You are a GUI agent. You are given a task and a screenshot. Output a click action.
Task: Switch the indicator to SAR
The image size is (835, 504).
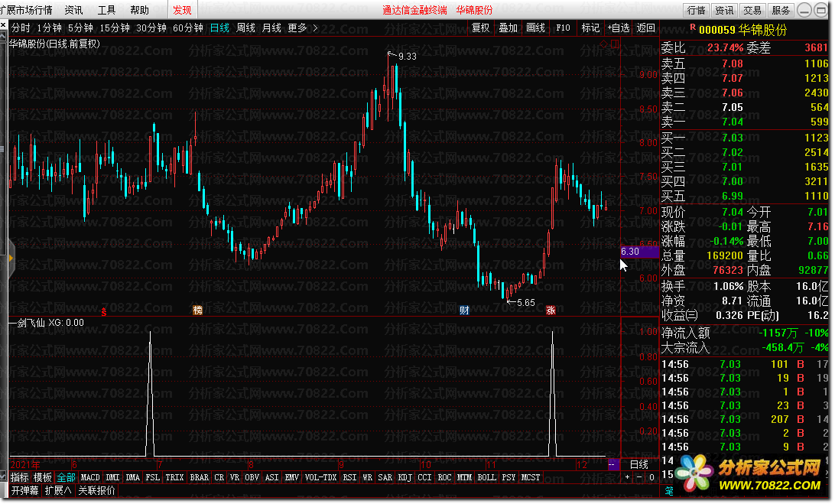[385, 477]
